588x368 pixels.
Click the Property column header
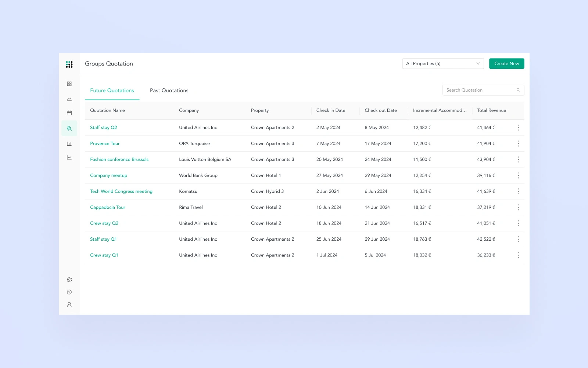pyautogui.click(x=260, y=110)
